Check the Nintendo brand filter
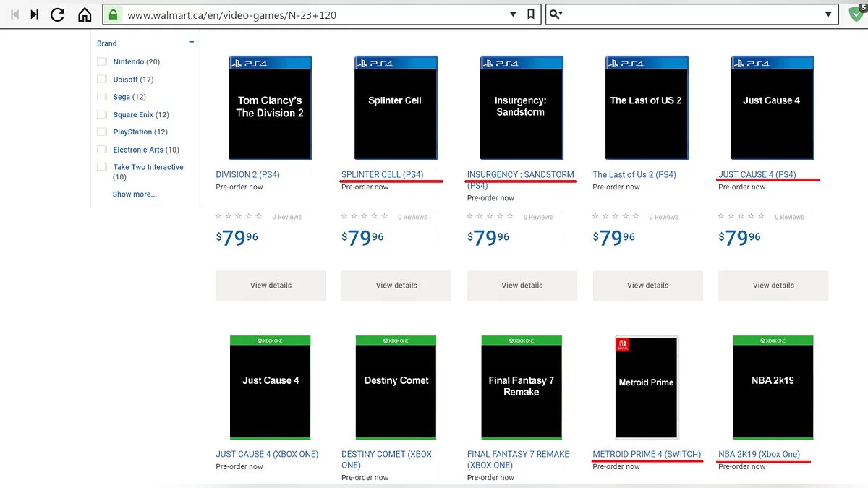Viewport: 868px width, 488px height. pyautogui.click(x=102, y=62)
